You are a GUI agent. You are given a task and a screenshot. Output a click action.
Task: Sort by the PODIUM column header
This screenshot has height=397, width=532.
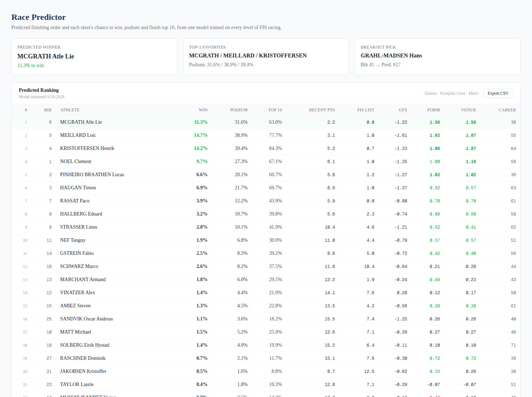point(239,110)
